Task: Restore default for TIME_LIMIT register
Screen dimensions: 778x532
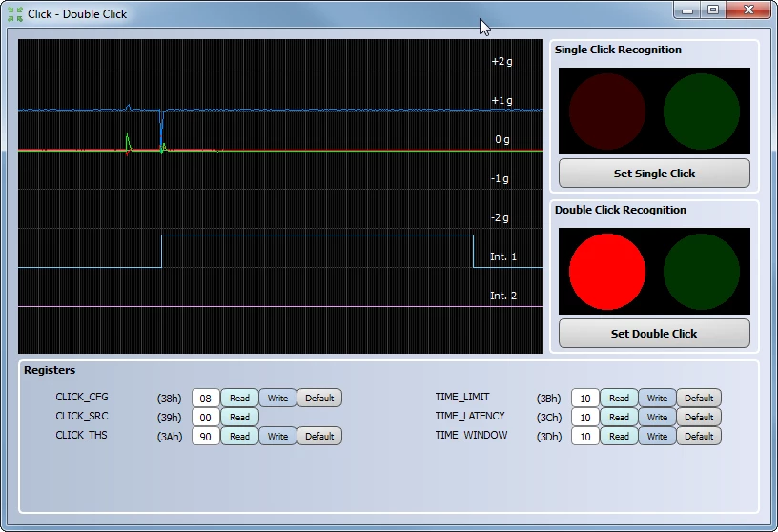Action: 699,398
